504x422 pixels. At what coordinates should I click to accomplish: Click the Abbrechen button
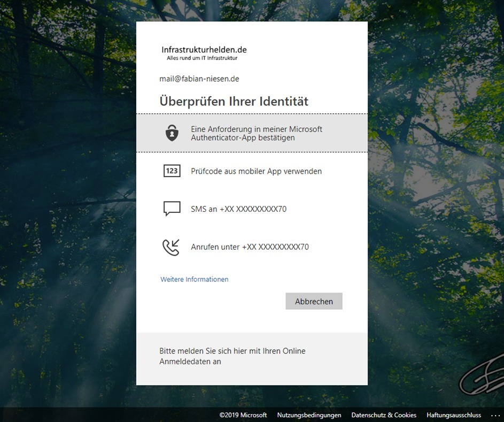coord(314,301)
